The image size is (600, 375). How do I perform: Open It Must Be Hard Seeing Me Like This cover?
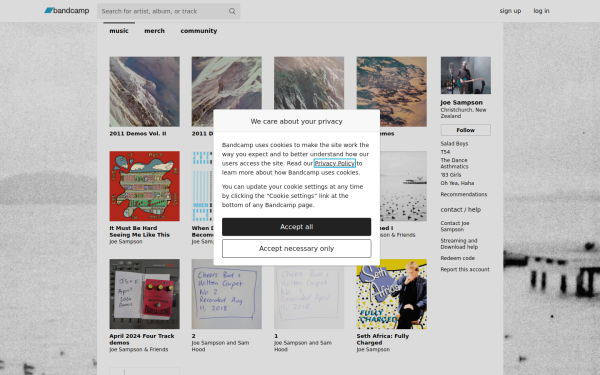144,186
